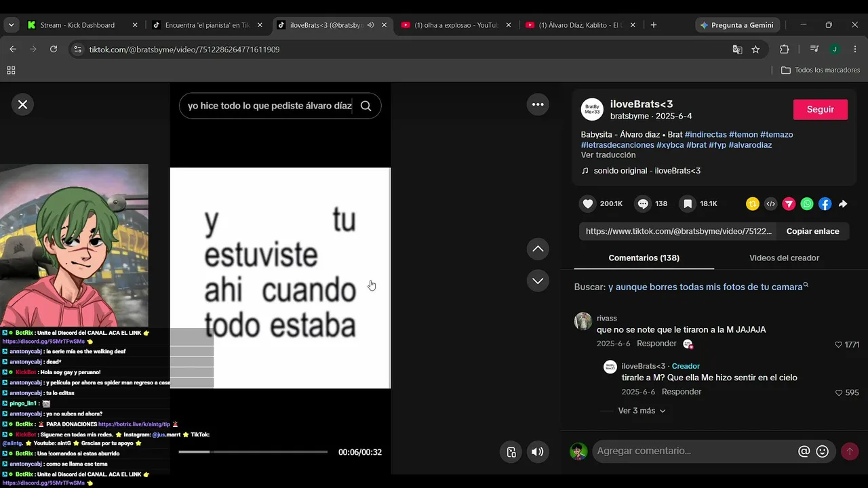Switch to the olha a explosao YouTube tab

tap(456, 25)
